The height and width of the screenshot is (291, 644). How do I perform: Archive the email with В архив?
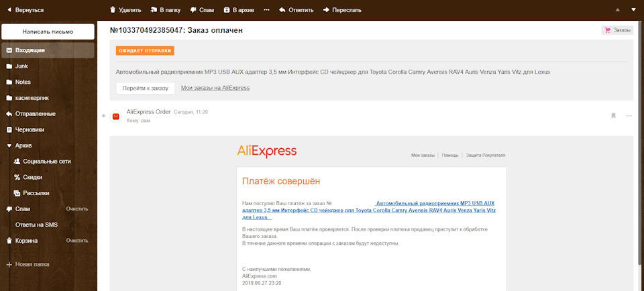(239, 10)
